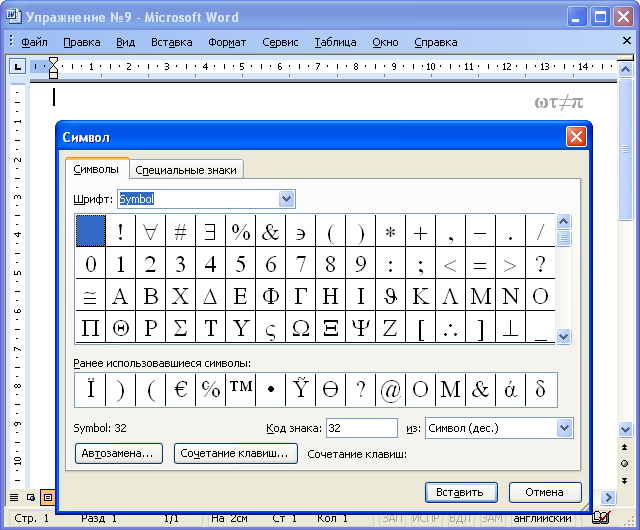The image size is (640, 530).
Task: Choose the bullet • recent symbol
Action: [x=270, y=390]
